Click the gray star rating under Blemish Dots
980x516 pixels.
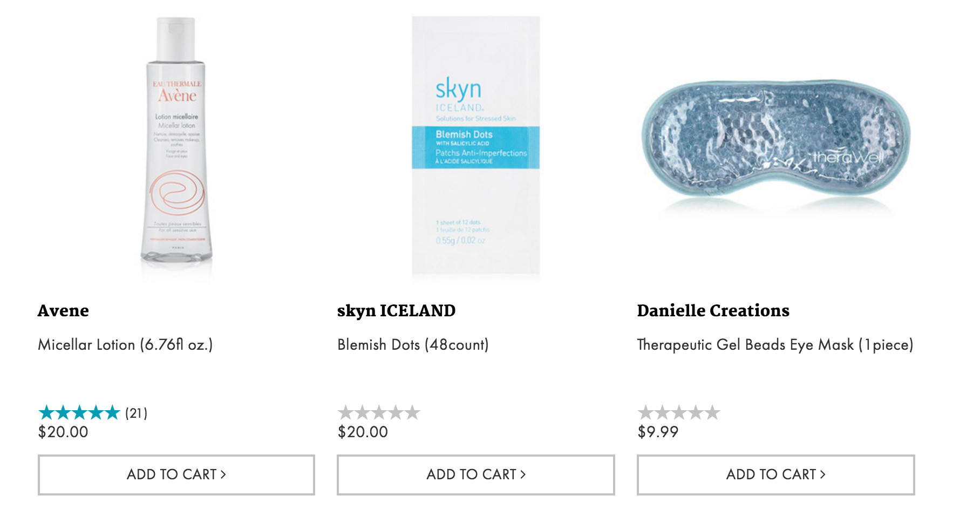click(379, 413)
